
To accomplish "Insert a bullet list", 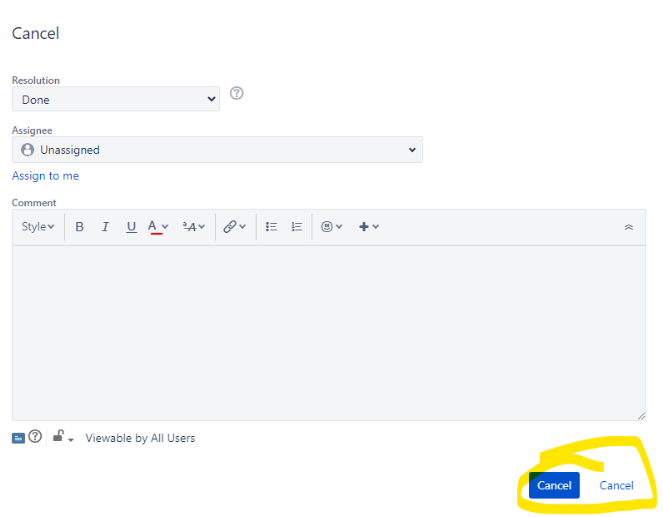I will [x=271, y=227].
